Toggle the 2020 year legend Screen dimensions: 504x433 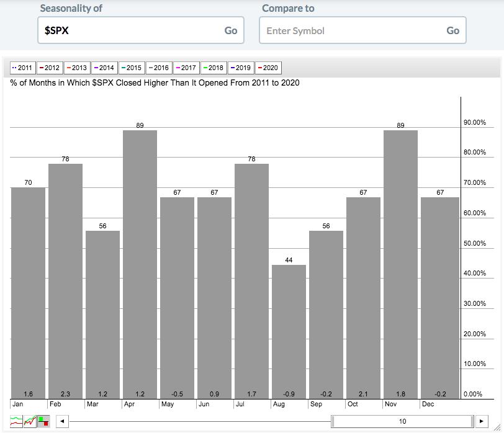(268, 68)
